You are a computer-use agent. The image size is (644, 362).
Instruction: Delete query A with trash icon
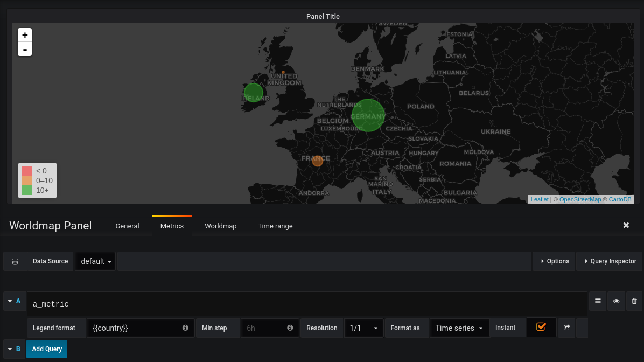point(634,301)
